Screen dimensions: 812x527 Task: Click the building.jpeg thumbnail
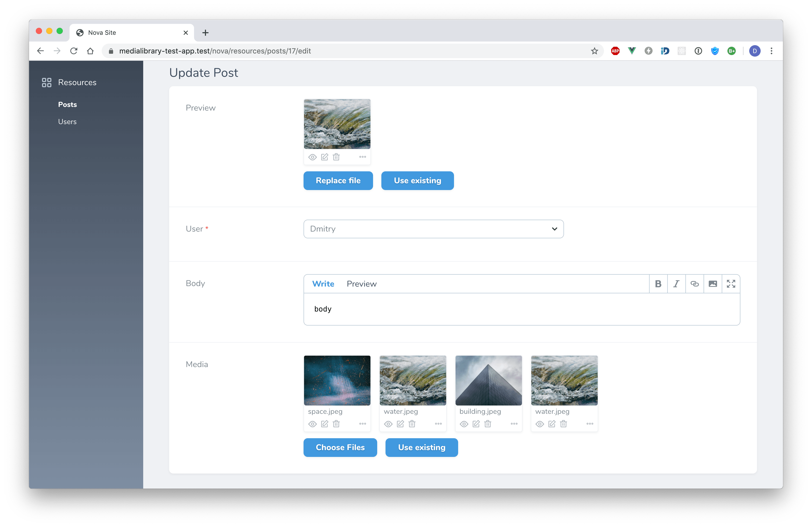(x=488, y=380)
